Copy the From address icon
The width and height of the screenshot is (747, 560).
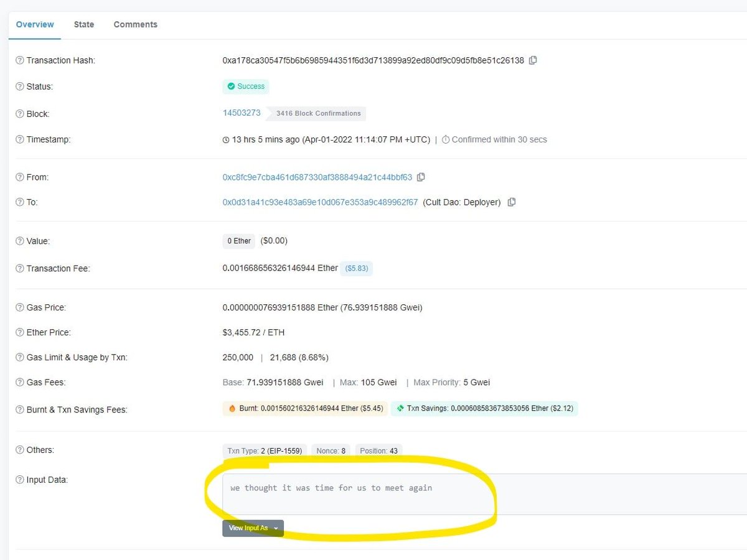(x=421, y=177)
